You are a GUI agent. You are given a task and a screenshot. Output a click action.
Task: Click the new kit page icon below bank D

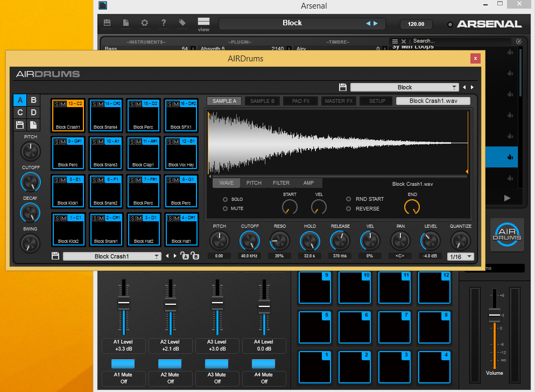tap(33, 124)
